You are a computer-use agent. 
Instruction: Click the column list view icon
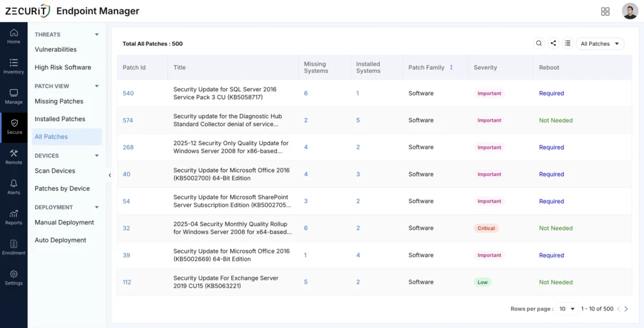[x=568, y=43]
